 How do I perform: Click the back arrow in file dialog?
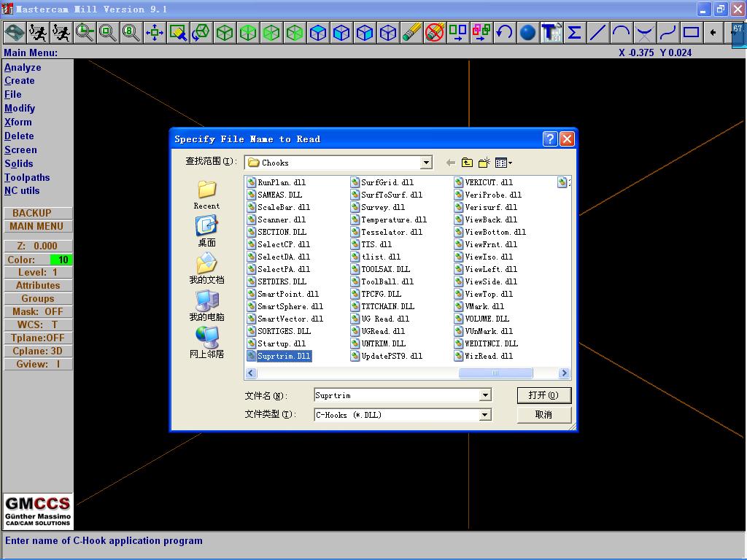[x=450, y=163]
